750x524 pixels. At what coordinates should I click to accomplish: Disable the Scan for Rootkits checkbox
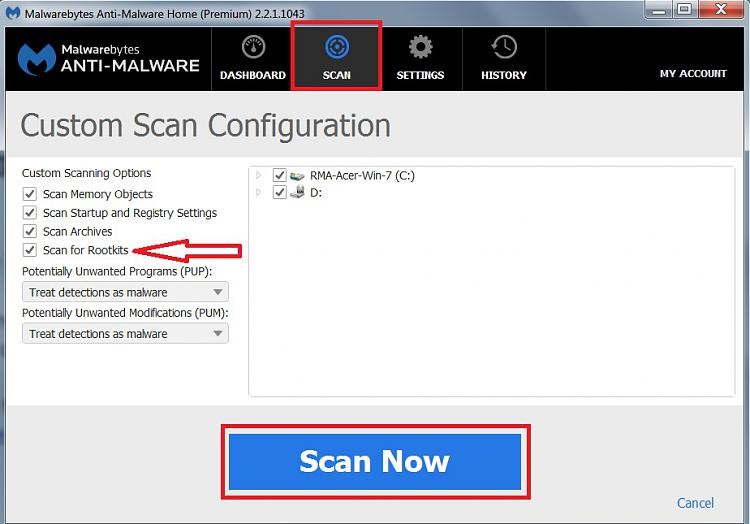pos(30,250)
